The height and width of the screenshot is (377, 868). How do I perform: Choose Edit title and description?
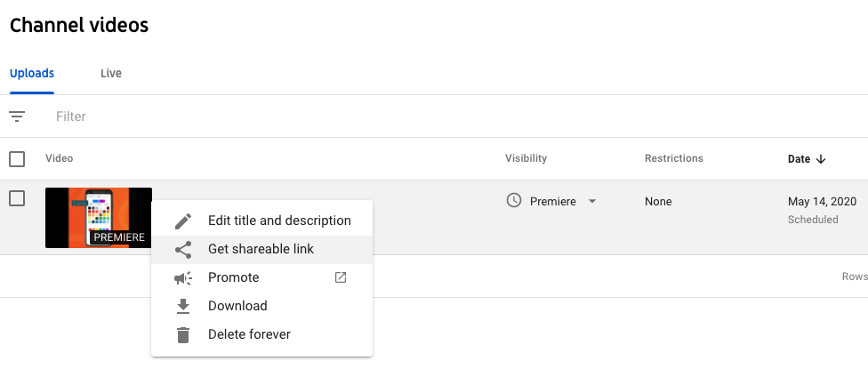(279, 221)
